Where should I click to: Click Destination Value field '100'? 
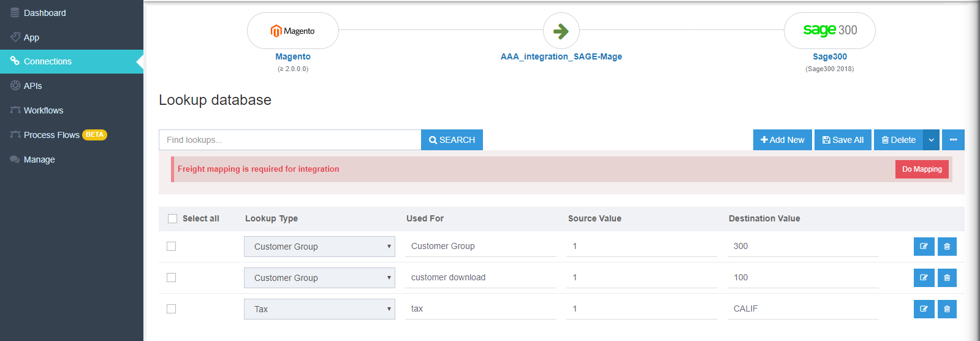(x=803, y=277)
